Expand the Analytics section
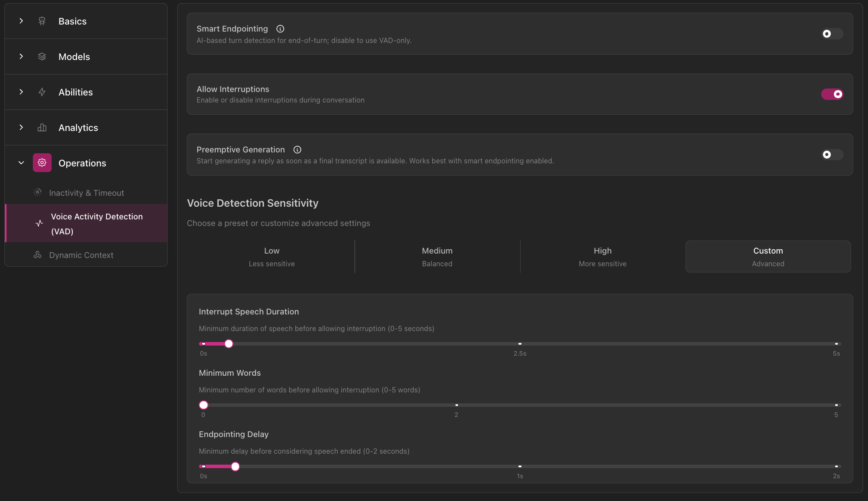This screenshot has width=868, height=501. (21, 127)
